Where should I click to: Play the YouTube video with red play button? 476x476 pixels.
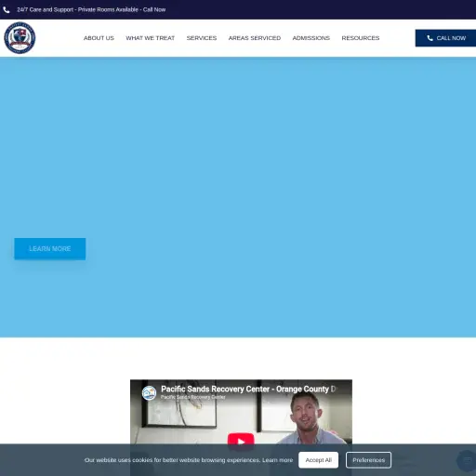coord(241,441)
